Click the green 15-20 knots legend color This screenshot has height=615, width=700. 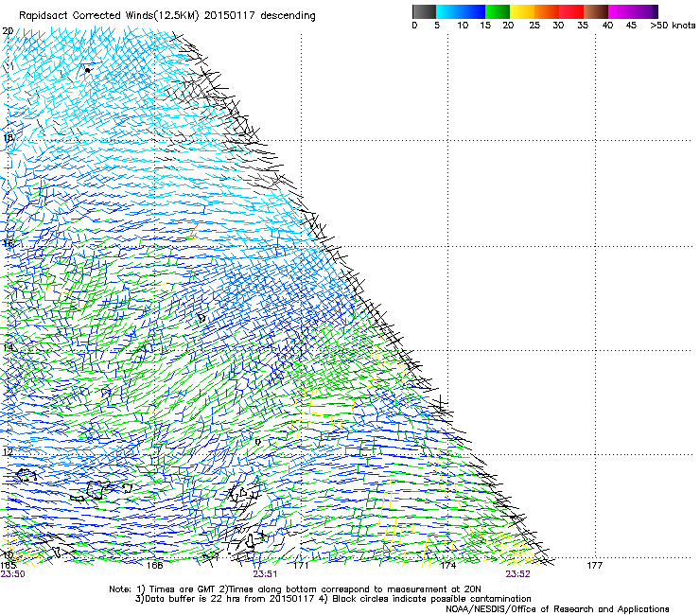[x=498, y=11]
